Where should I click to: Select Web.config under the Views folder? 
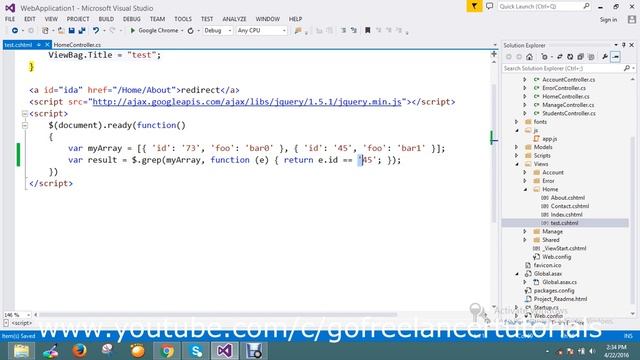(x=556, y=257)
